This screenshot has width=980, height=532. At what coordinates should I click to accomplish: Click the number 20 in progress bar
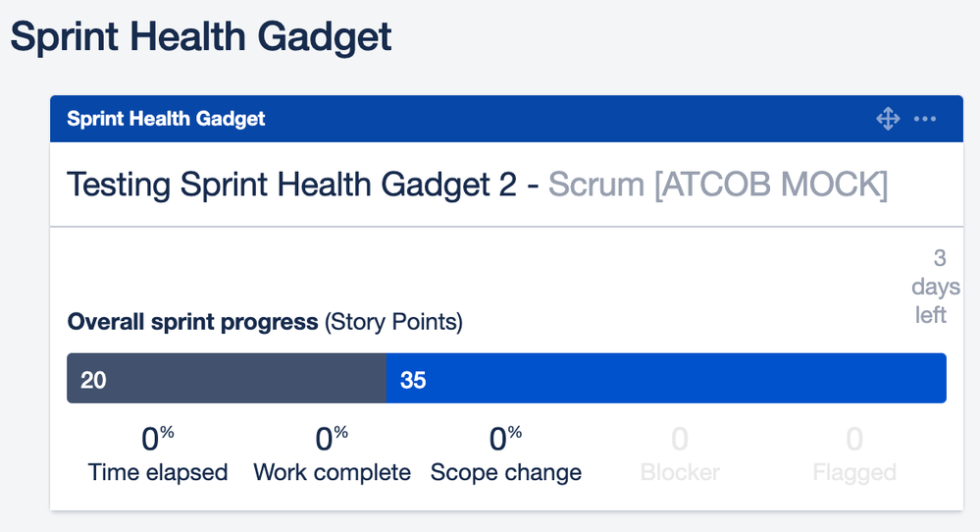pos(93,380)
